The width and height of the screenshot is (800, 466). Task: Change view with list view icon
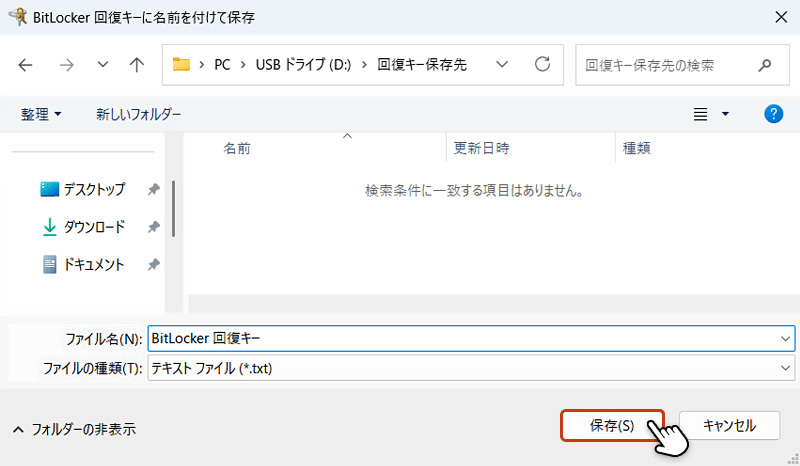pyautogui.click(x=701, y=114)
